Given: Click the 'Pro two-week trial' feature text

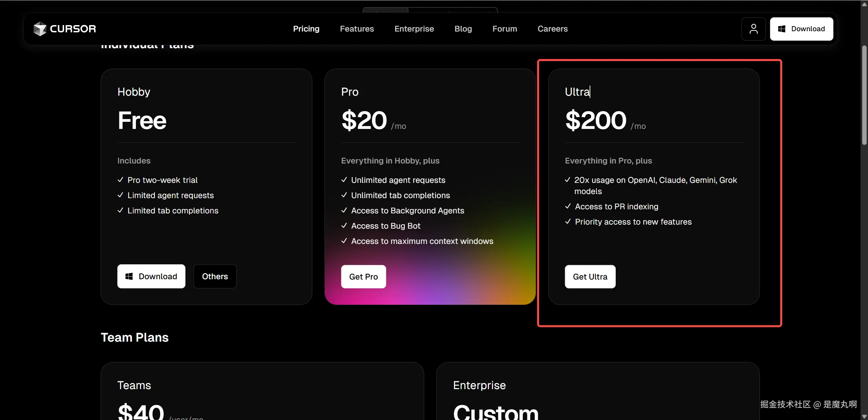Looking at the screenshot, I should [162, 180].
